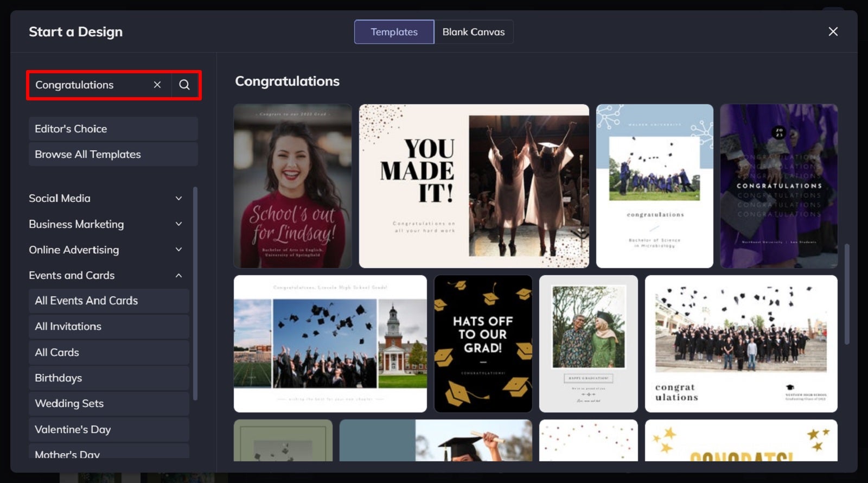Choose the Bachelor of Science light blue template
868x483 pixels.
[x=654, y=186]
